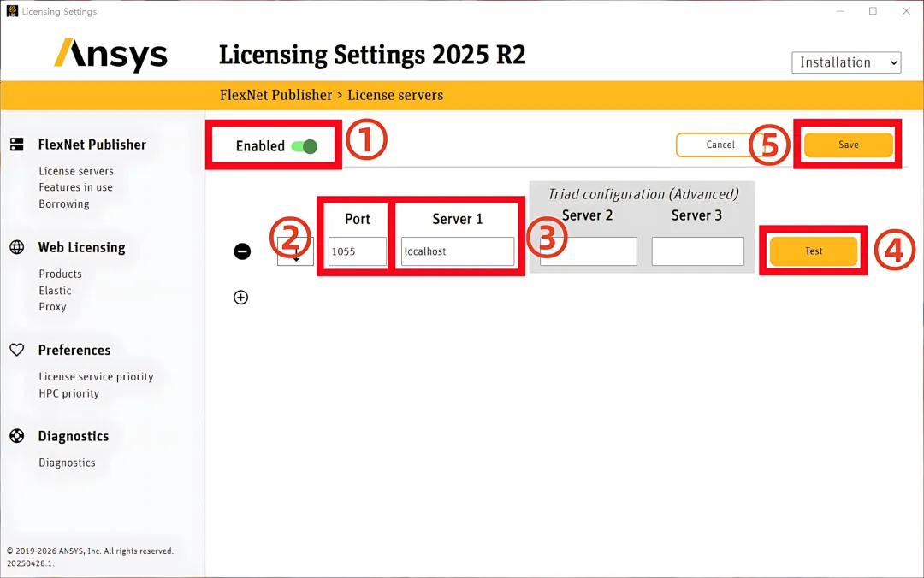Click the Server 2 input field
The height and width of the screenshot is (578, 924).
(x=589, y=251)
